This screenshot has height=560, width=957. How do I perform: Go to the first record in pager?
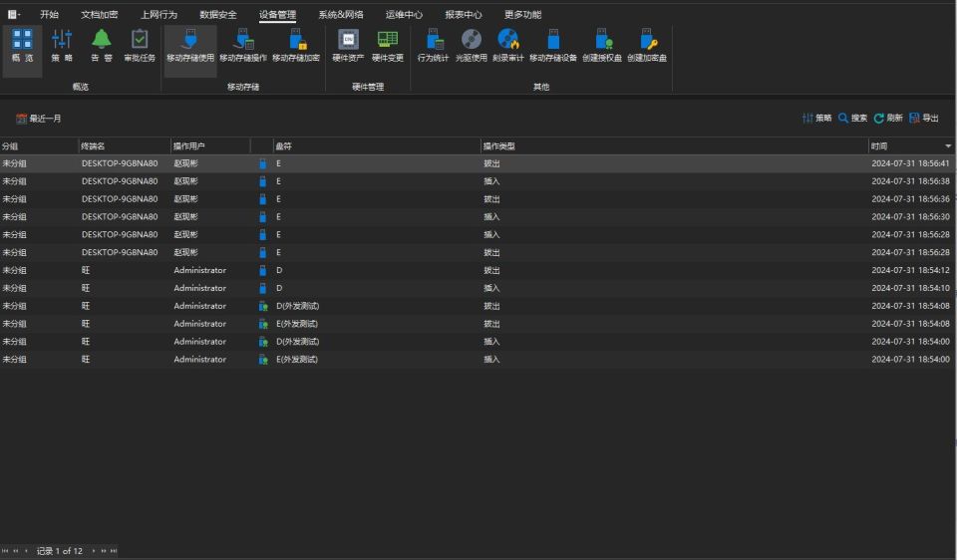click(x=5, y=551)
